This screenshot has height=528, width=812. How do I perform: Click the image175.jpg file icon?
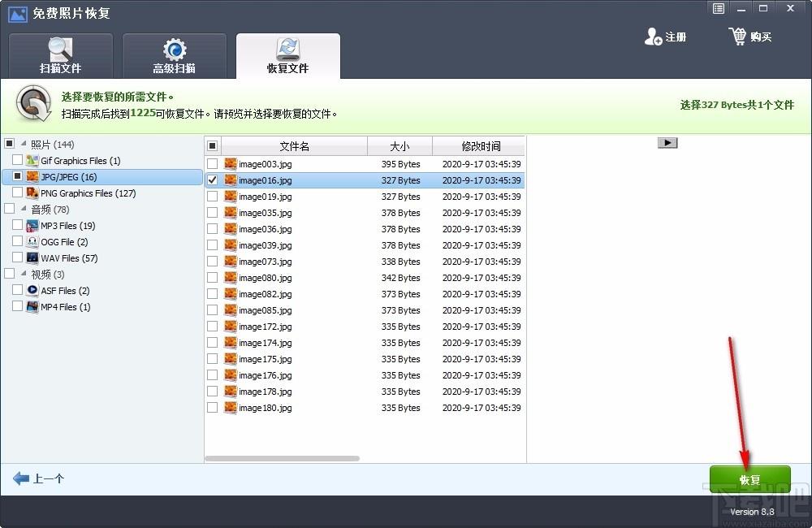tap(231, 358)
